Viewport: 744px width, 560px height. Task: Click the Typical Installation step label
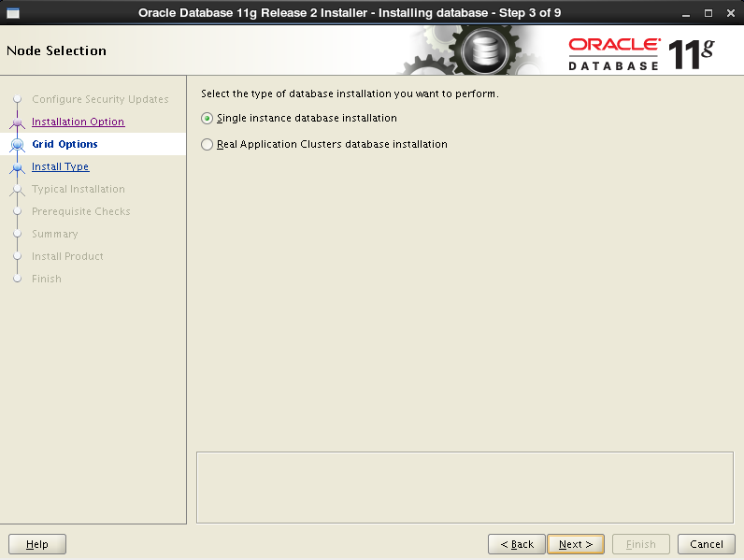79,189
